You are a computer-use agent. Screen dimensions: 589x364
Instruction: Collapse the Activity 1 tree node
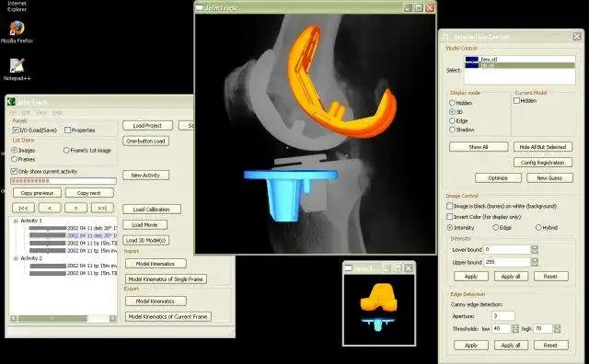point(16,221)
